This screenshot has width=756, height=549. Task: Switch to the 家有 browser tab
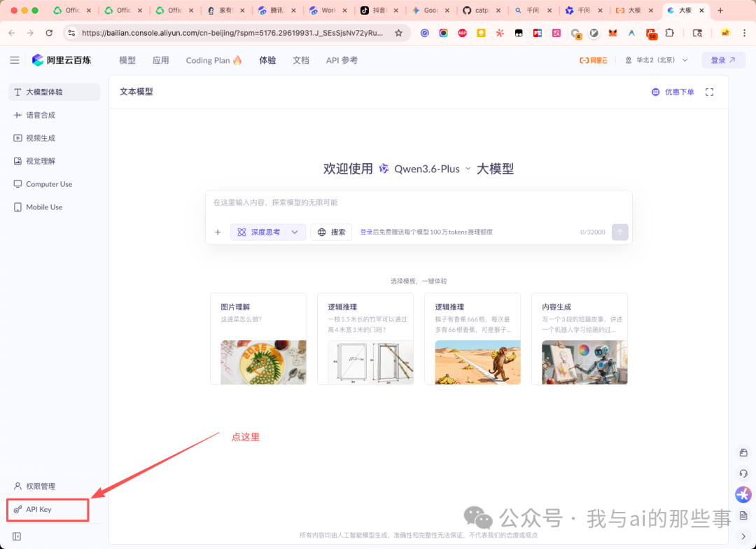click(x=227, y=10)
